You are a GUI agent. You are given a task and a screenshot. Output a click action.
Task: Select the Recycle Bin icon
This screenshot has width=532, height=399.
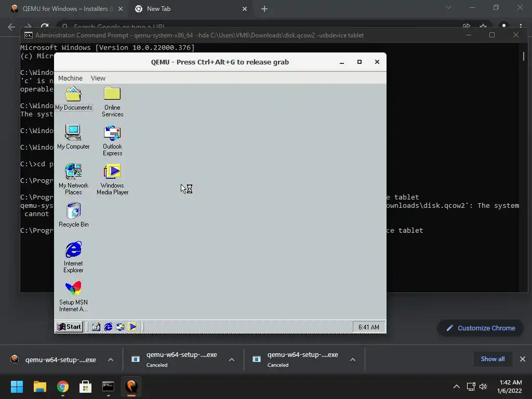pos(73,215)
